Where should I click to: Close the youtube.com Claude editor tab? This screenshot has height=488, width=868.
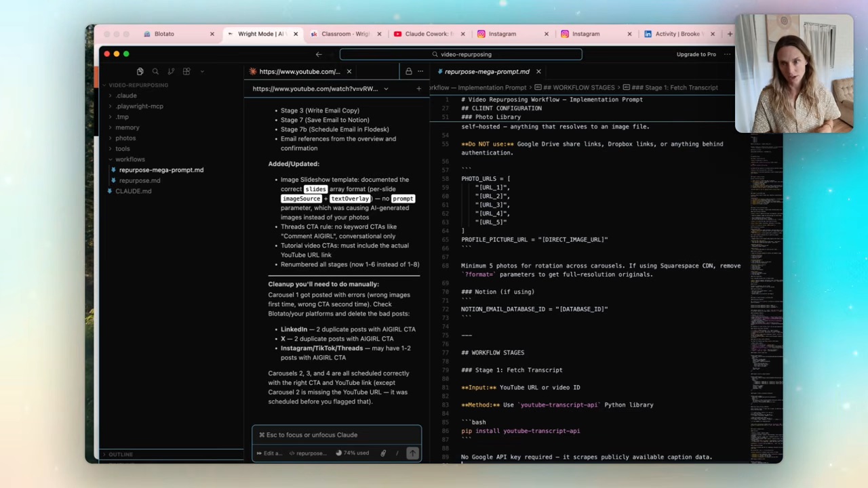(x=349, y=71)
